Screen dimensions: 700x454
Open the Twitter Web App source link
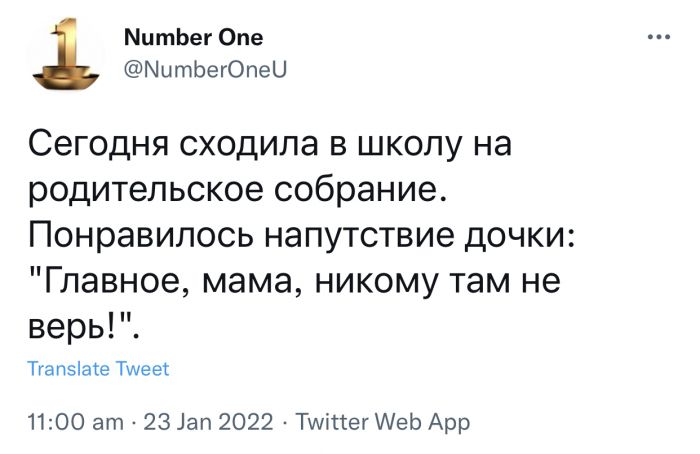pyautogui.click(x=382, y=423)
